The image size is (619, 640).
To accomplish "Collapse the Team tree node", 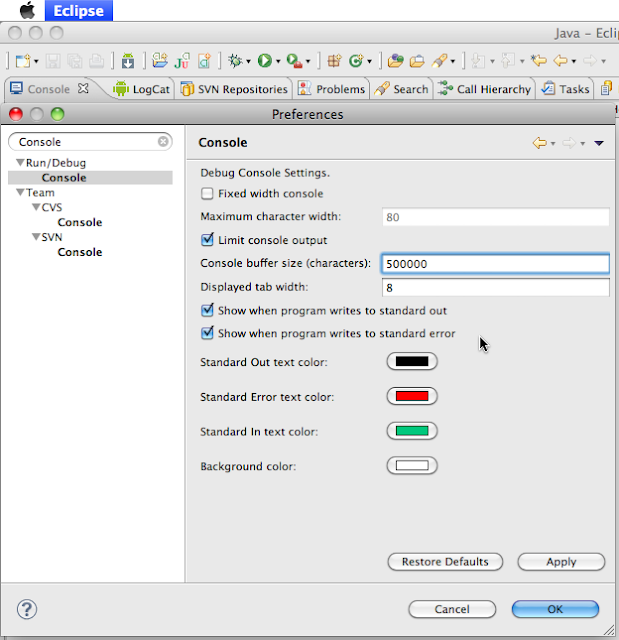I will [x=20, y=192].
